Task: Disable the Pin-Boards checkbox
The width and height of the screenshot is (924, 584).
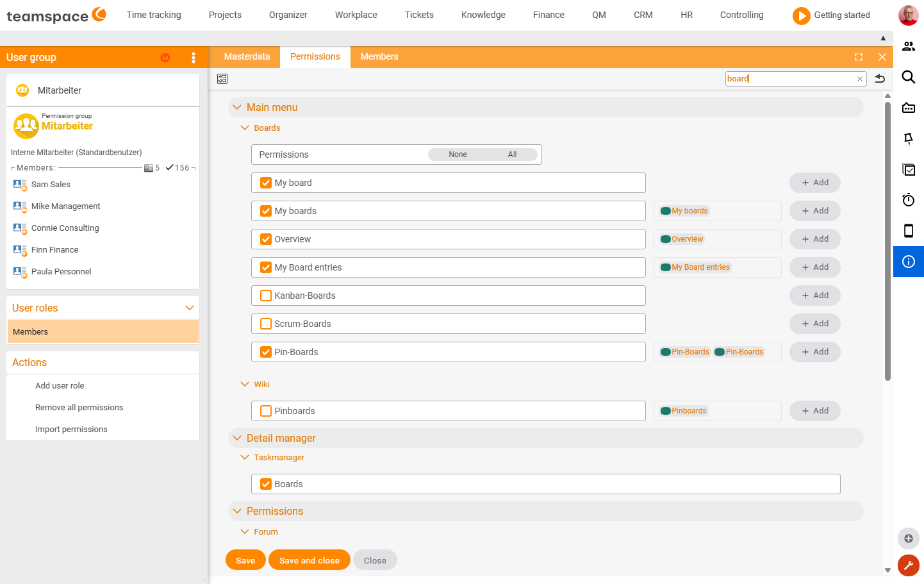Action: click(x=266, y=352)
